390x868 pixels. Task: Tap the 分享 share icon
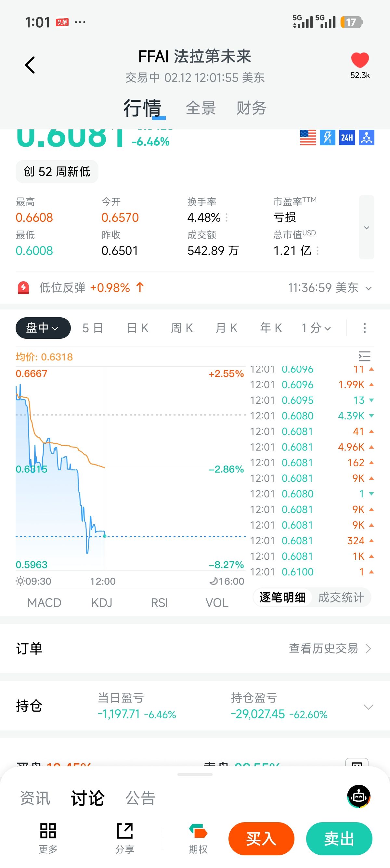124,831
